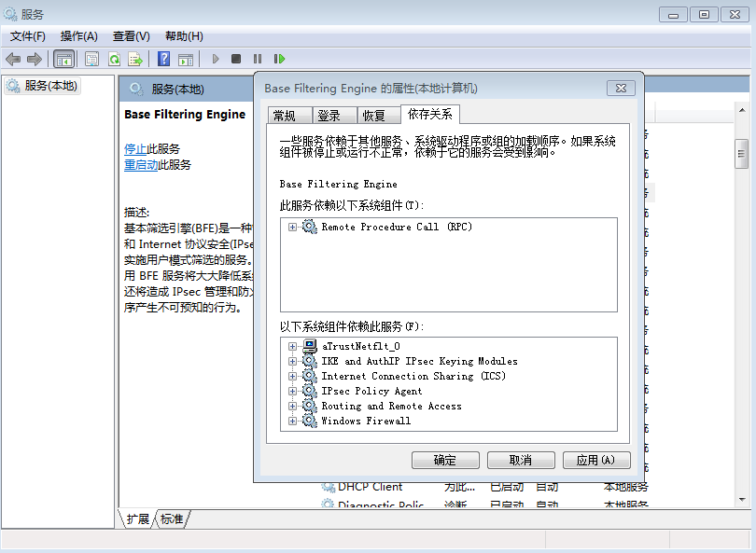The width and height of the screenshot is (756, 553).
Task: Click the Properties toolbar icon
Action: (91, 59)
